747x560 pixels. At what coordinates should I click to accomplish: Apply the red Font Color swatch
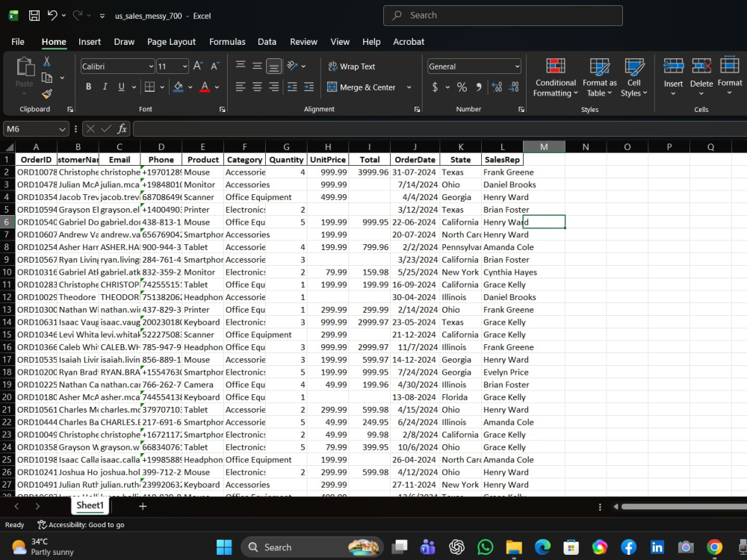[205, 87]
